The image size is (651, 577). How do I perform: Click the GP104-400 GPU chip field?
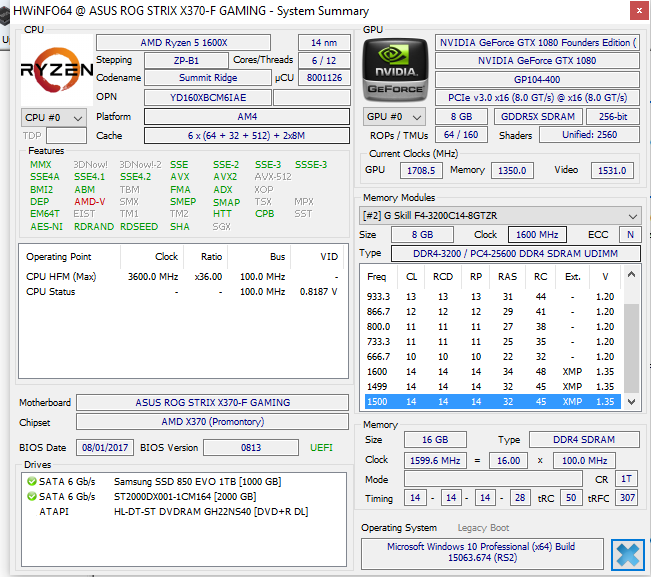(x=537, y=79)
